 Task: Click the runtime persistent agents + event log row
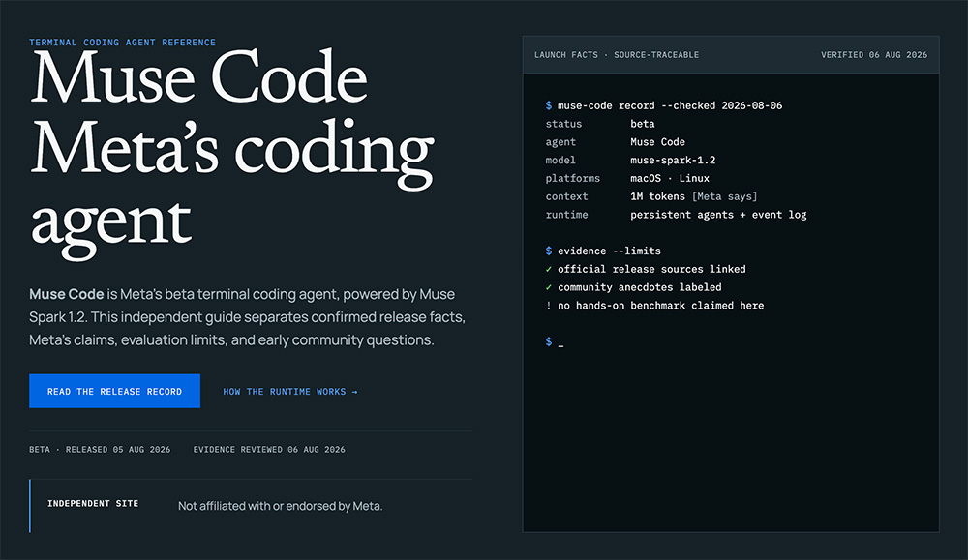[x=676, y=215]
